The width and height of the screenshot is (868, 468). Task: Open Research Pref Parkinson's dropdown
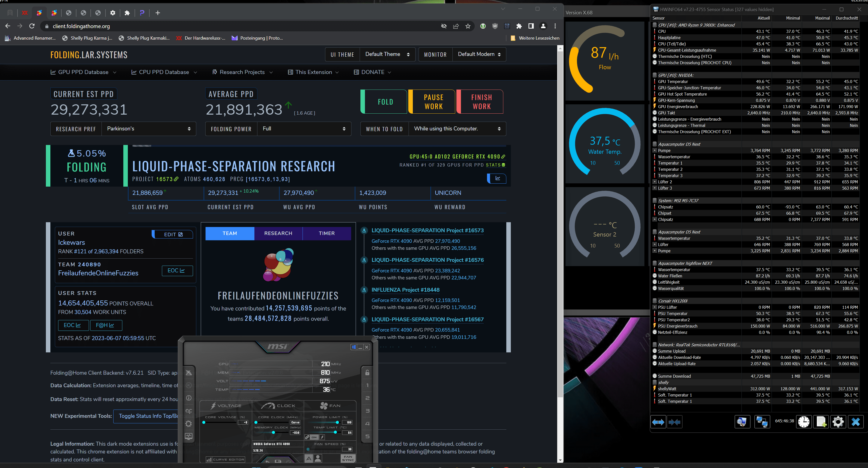tap(149, 129)
